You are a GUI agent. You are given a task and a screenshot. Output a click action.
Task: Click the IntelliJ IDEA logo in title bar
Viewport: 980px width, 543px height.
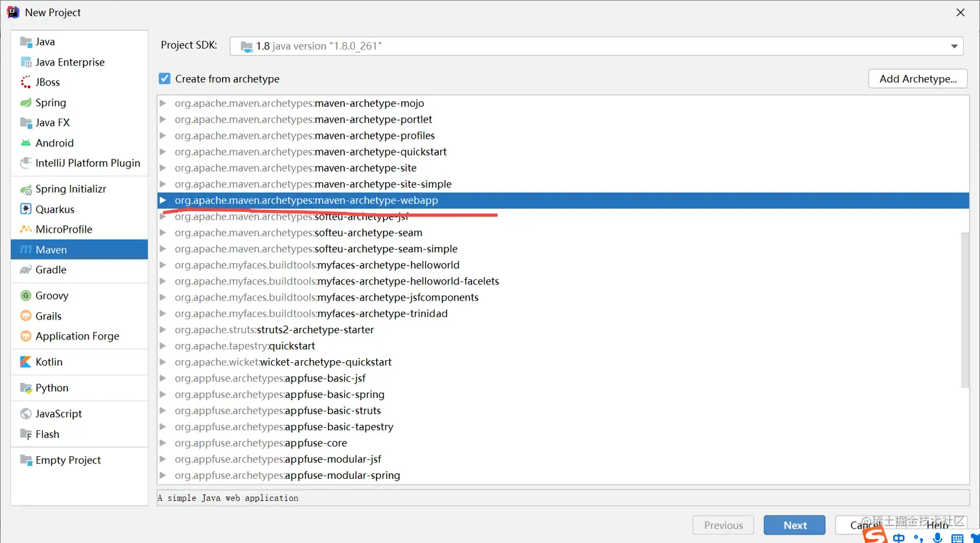(13, 12)
